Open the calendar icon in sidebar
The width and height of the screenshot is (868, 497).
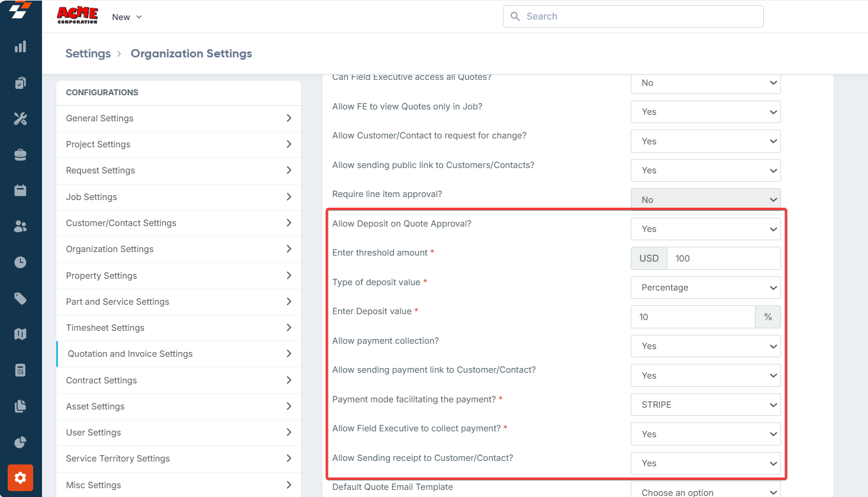pos(21,191)
